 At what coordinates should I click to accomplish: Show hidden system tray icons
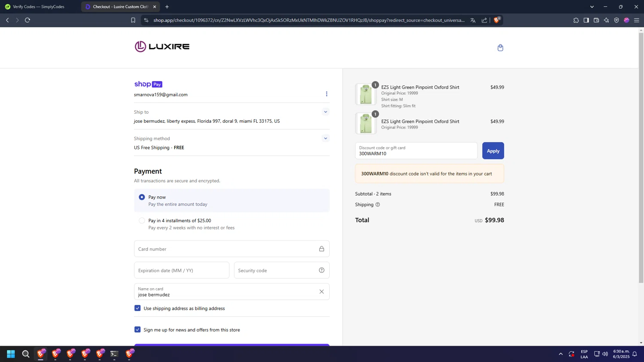click(x=560, y=354)
